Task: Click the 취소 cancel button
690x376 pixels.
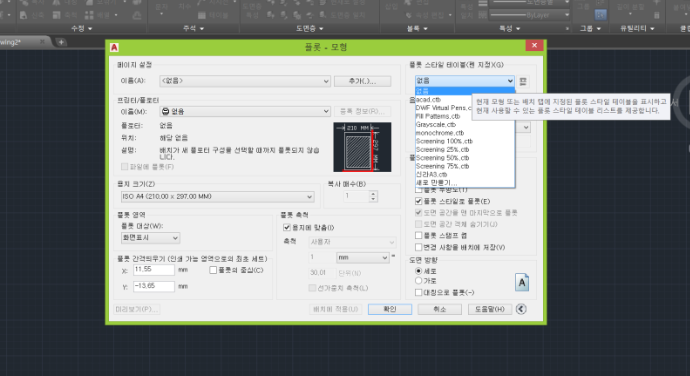Action: 440,309
